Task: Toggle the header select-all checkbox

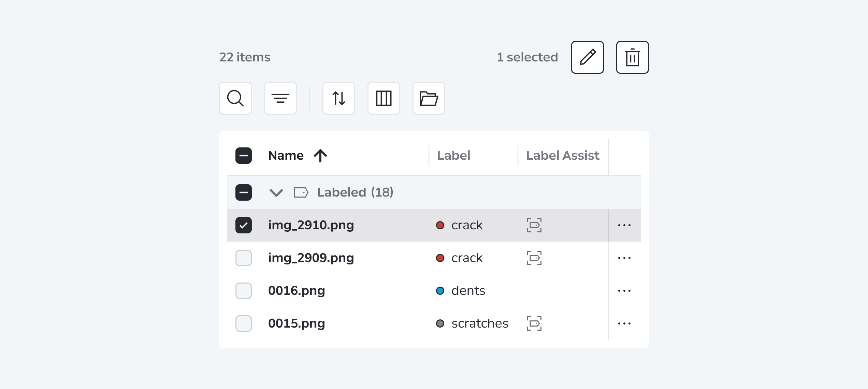Action: [x=244, y=156]
